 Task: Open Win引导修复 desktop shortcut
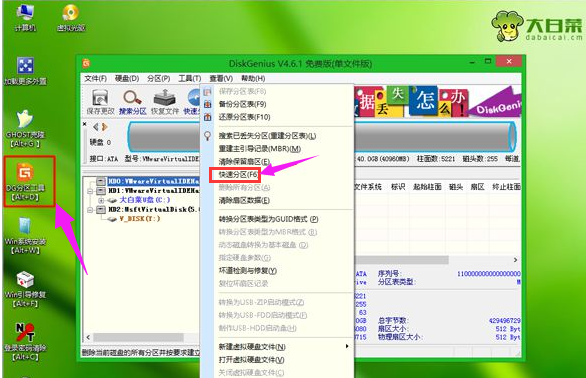click(25, 289)
